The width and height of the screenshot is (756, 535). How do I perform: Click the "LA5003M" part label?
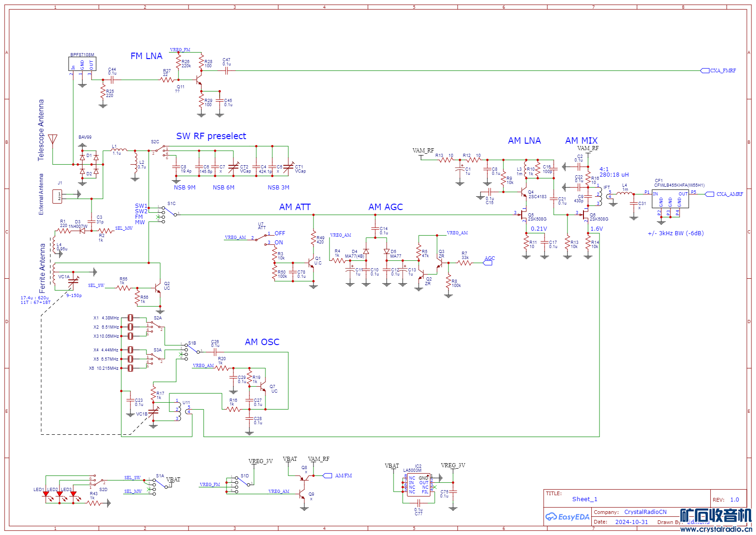tap(412, 470)
